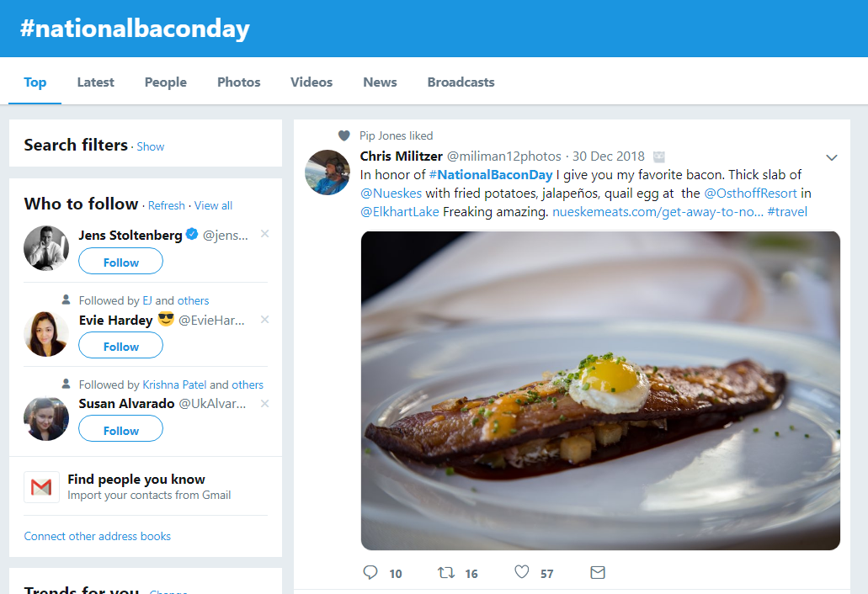The height and width of the screenshot is (594, 868).
Task: Dismiss the Jens Stoltenberg follow suggestion
Action: pos(264,234)
